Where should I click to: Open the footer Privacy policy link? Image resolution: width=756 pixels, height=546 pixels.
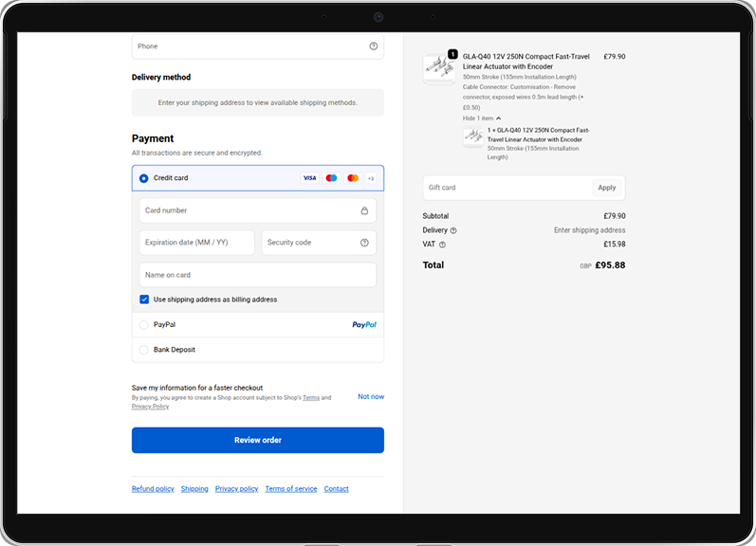pos(237,489)
